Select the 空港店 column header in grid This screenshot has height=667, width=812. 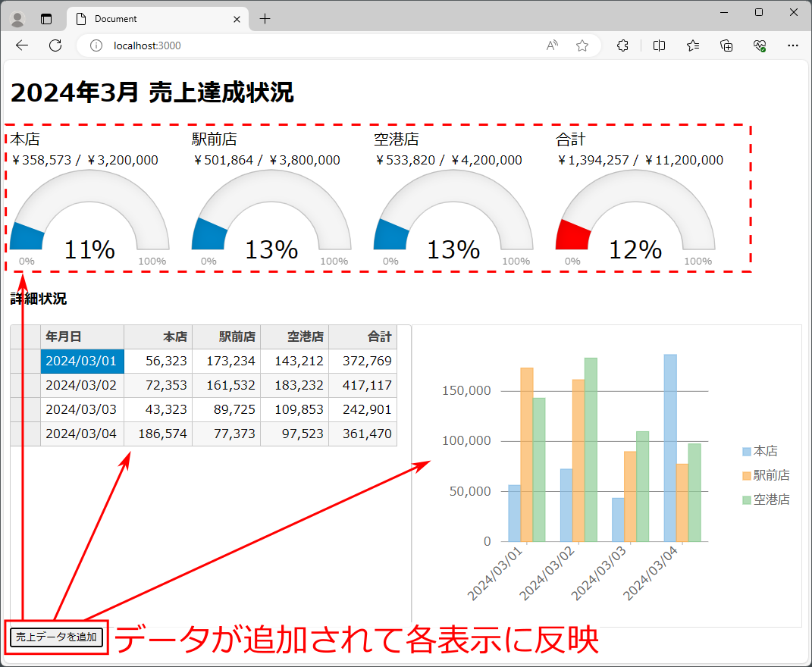(x=295, y=337)
